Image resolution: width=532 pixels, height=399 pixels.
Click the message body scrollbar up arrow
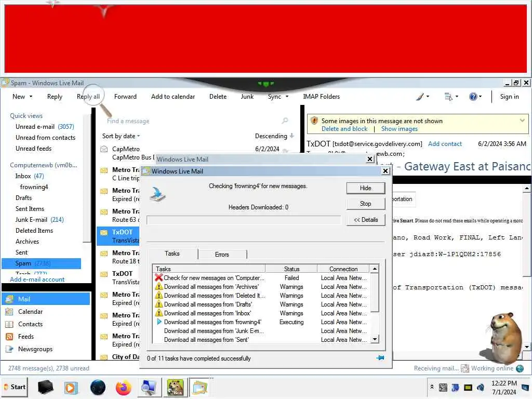527,188
